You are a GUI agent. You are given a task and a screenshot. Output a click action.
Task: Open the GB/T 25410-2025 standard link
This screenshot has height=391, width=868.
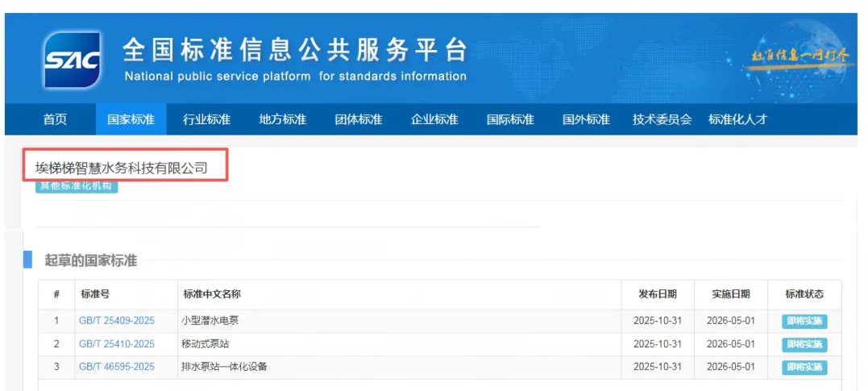[x=117, y=344]
